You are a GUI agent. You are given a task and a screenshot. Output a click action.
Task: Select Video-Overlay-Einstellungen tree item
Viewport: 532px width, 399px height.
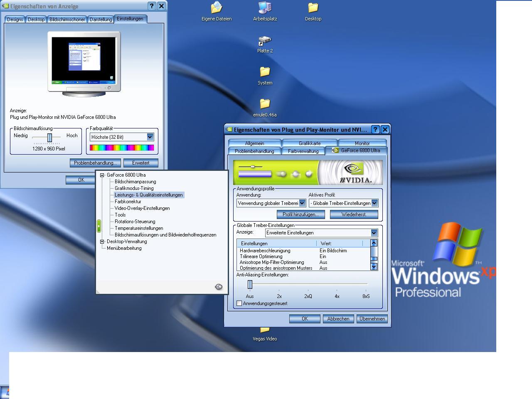142,208
